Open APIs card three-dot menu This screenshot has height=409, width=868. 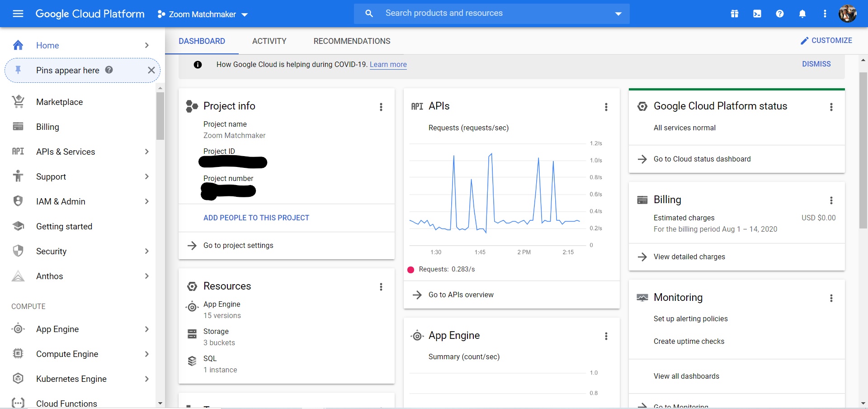point(606,107)
